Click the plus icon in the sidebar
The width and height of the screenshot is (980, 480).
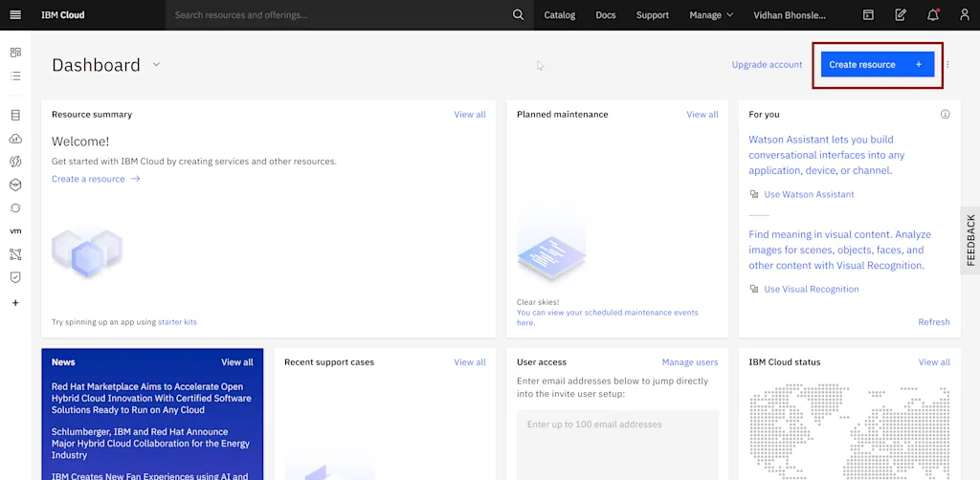click(15, 303)
